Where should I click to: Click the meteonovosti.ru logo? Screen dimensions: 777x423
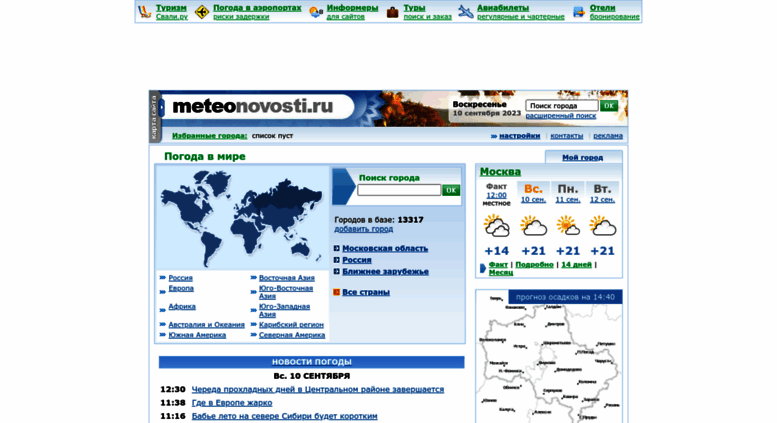253,106
